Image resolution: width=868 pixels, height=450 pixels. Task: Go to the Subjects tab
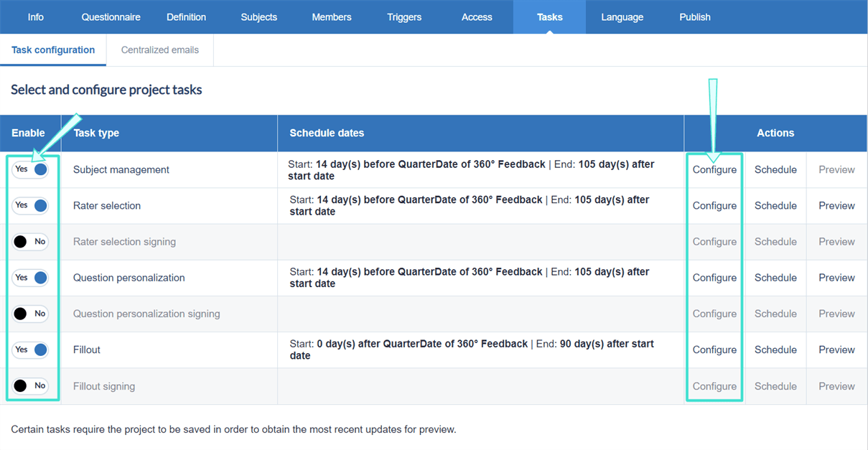pyautogui.click(x=258, y=17)
